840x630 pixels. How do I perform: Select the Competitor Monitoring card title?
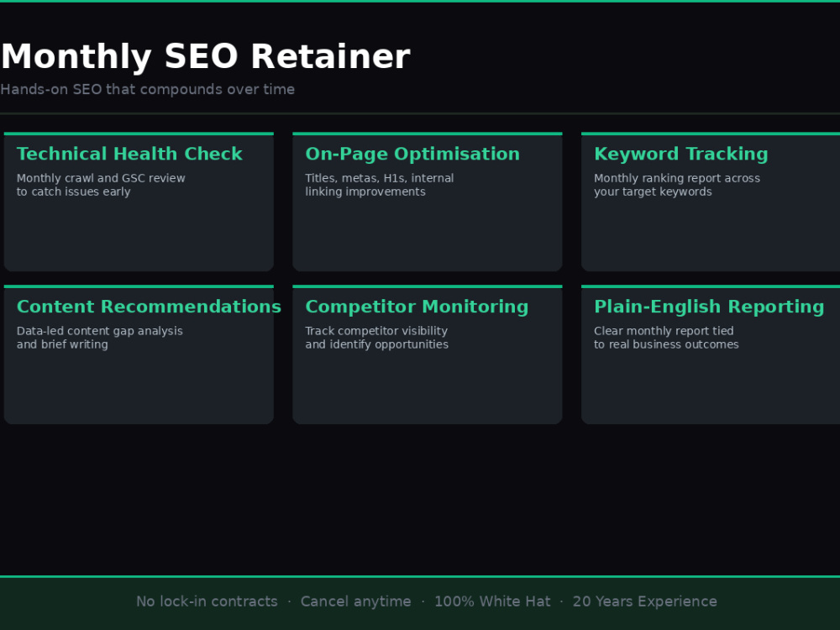417,307
